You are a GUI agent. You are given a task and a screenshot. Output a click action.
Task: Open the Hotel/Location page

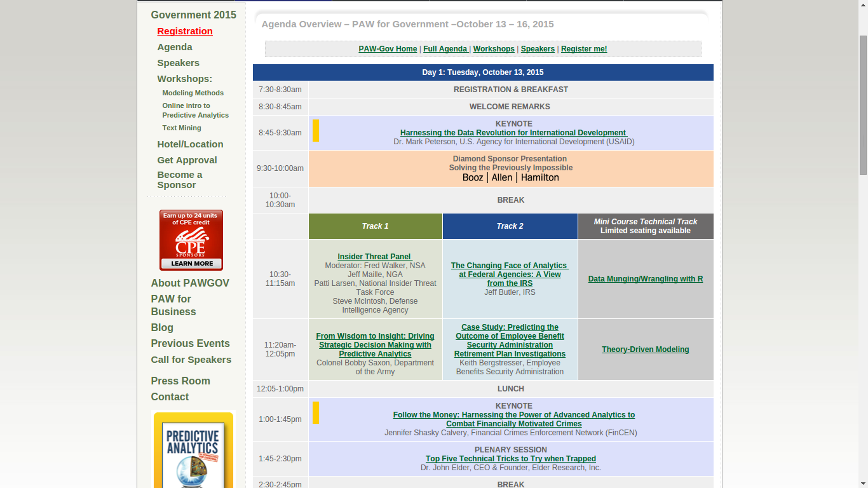(190, 144)
